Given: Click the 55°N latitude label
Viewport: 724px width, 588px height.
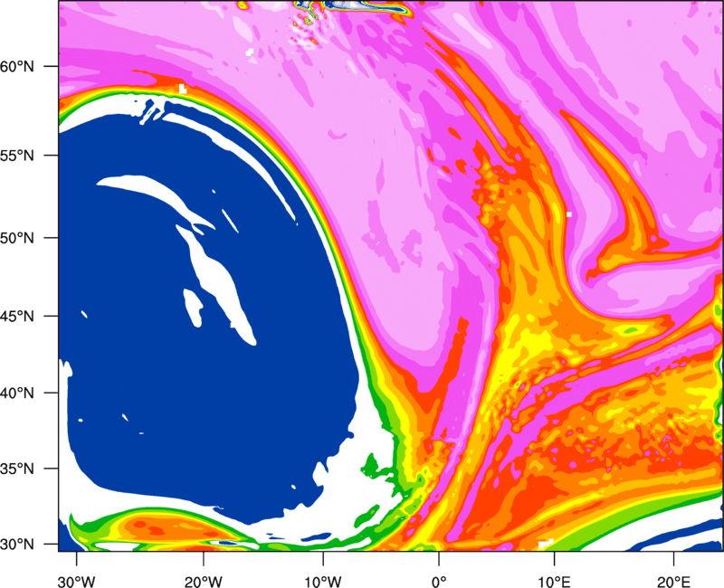Looking at the screenshot, I should [x=17, y=156].
